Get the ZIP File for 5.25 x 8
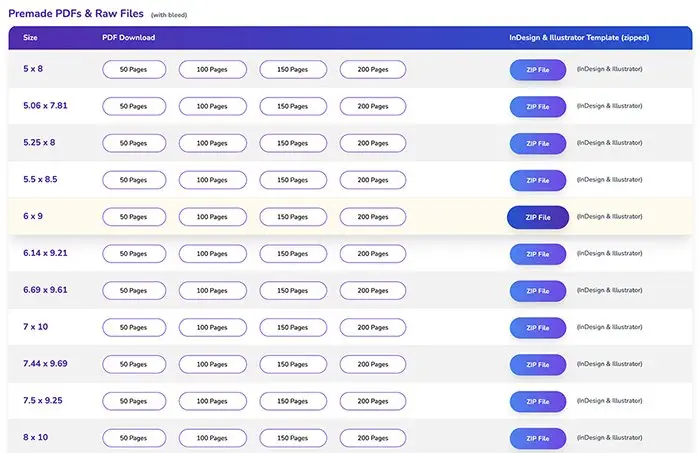 tap(538, 144)
